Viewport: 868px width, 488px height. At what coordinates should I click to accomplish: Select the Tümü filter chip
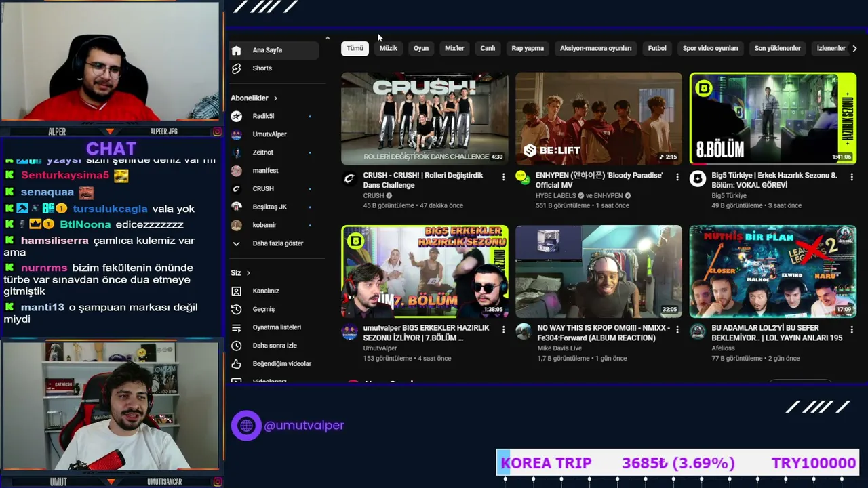tap(355, 48)
